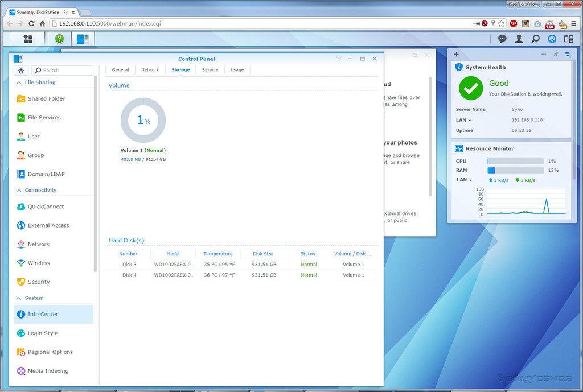583x392 pixels.
Task: Open the Chrome menu button
Action: pos(574,23)
